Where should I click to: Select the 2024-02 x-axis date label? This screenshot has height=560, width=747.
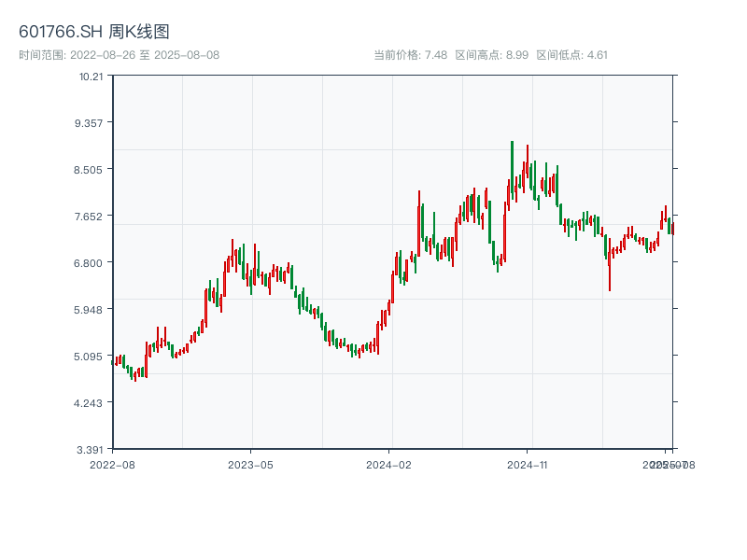pyautogui.click(x=388, y=464)
